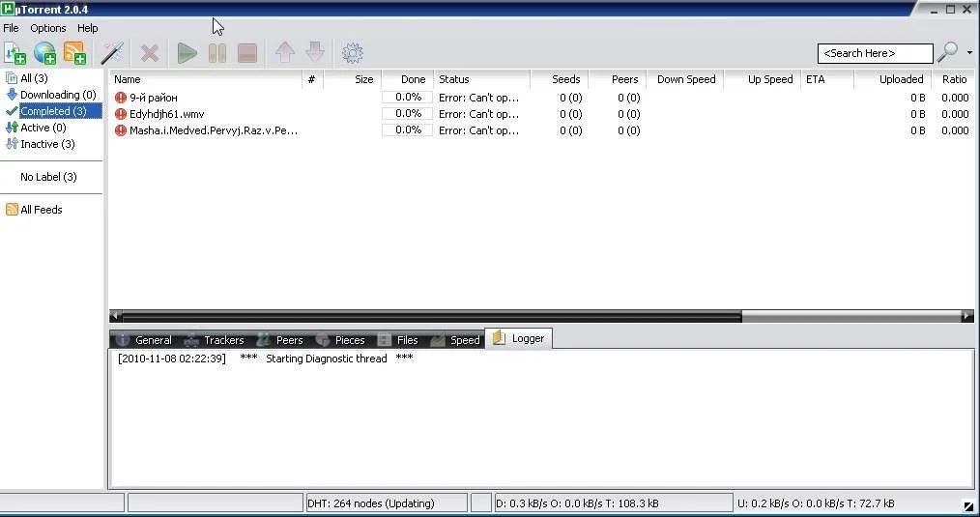Click the Move Up Queue arrow icon
This screenshot has height=517, width=980.
pos(285,52)
